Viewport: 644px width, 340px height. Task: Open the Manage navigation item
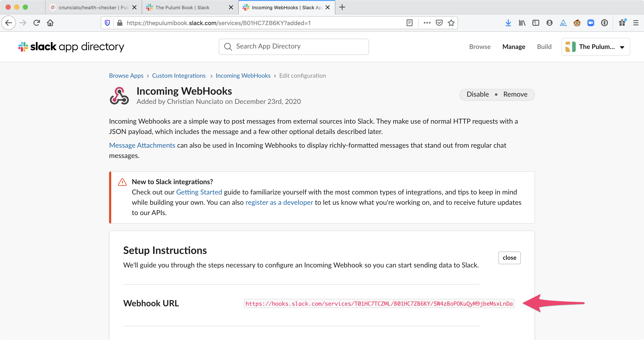point(513,47)
